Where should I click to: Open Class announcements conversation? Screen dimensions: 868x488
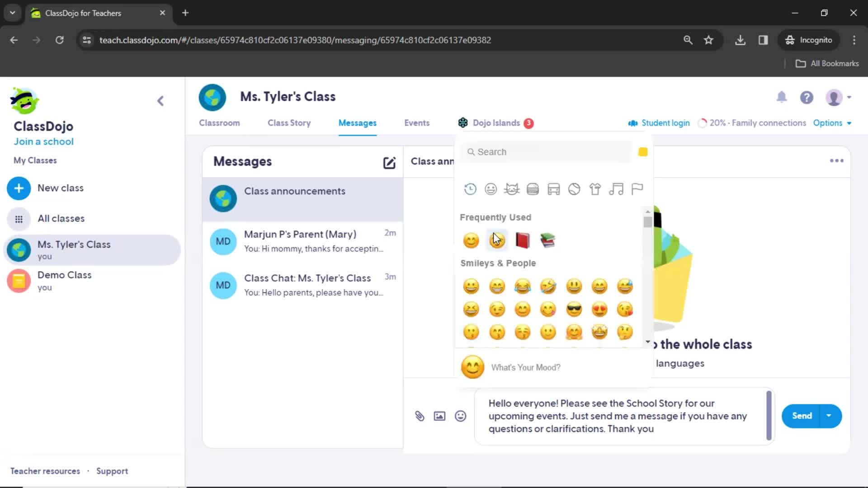(x=302, y=199)
